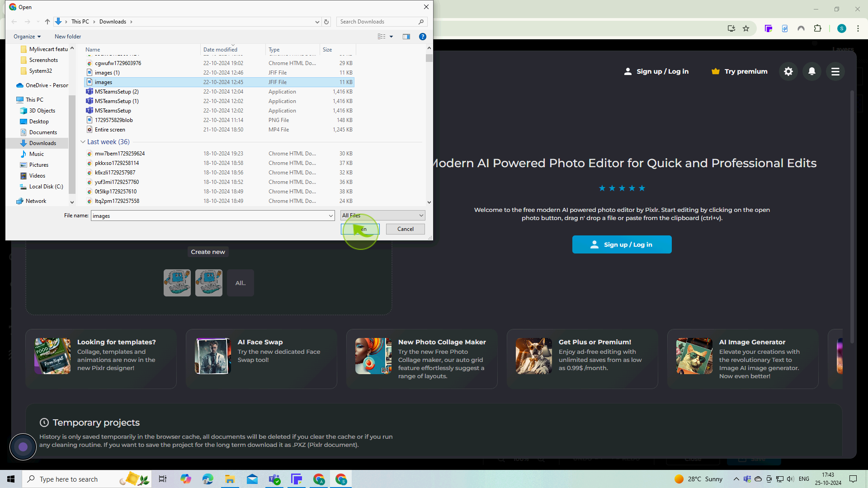Open the notification center icon
Image resolution: width=868 pixels, height=488 pixels.
(853, 479)
